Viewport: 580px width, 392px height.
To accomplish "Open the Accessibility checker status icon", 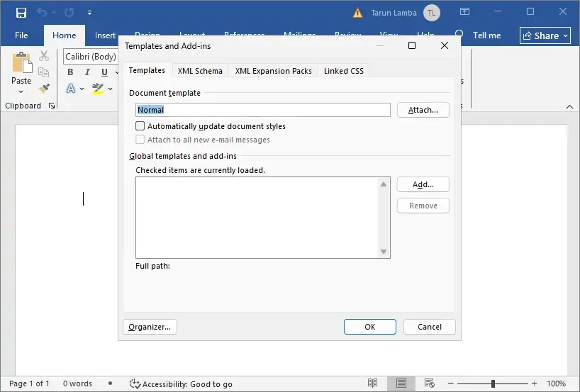I will pos(135,384).
